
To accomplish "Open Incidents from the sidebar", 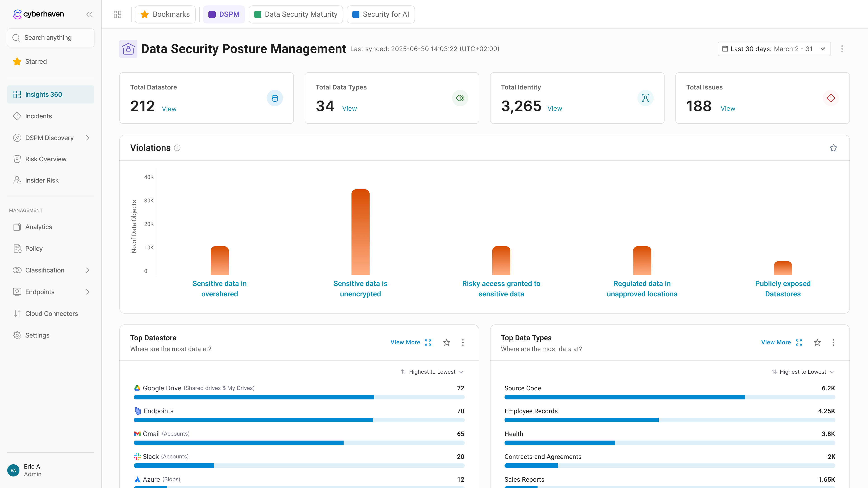I will coord(38,116).
